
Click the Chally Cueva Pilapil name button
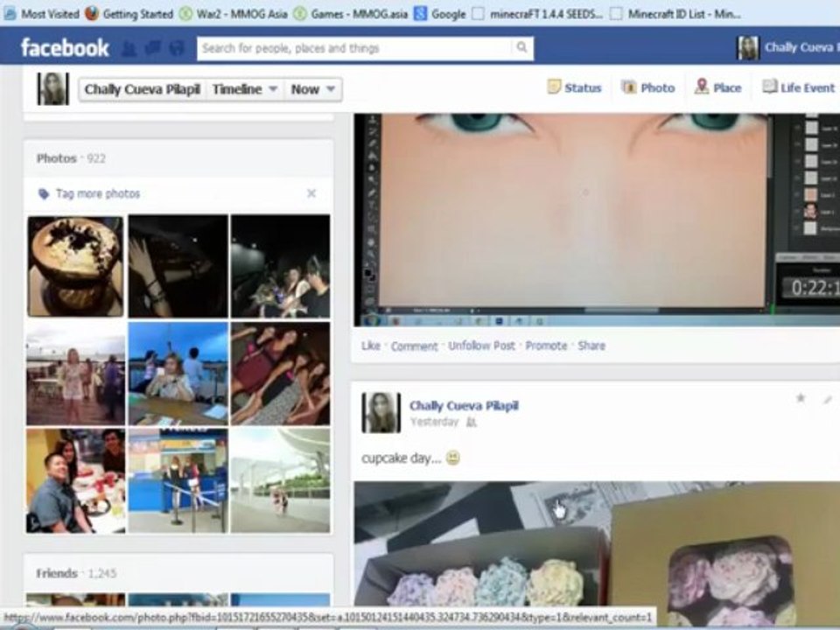[142, 89]
